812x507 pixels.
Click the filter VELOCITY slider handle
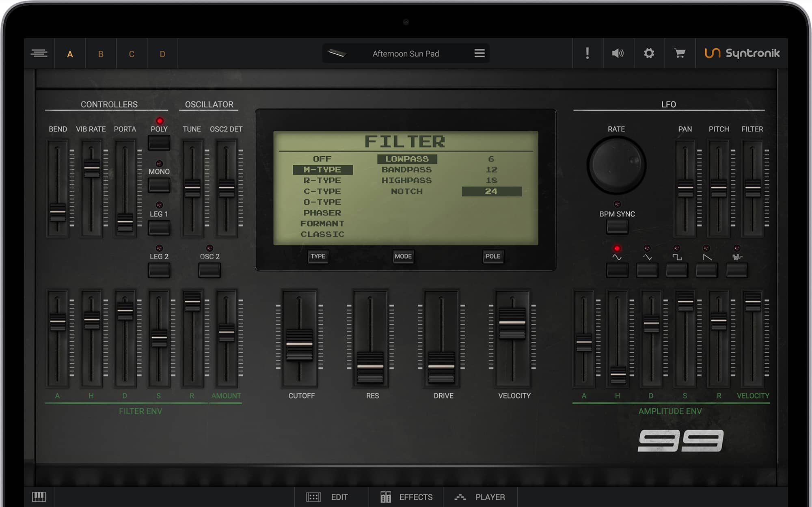click(512, 323)
